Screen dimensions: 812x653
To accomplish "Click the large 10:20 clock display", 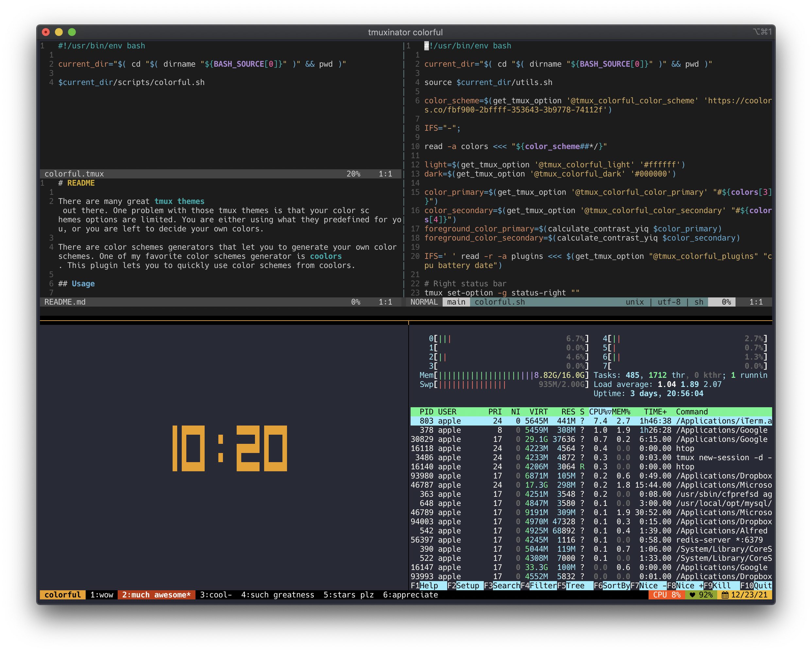I will (x=229, y=448).
